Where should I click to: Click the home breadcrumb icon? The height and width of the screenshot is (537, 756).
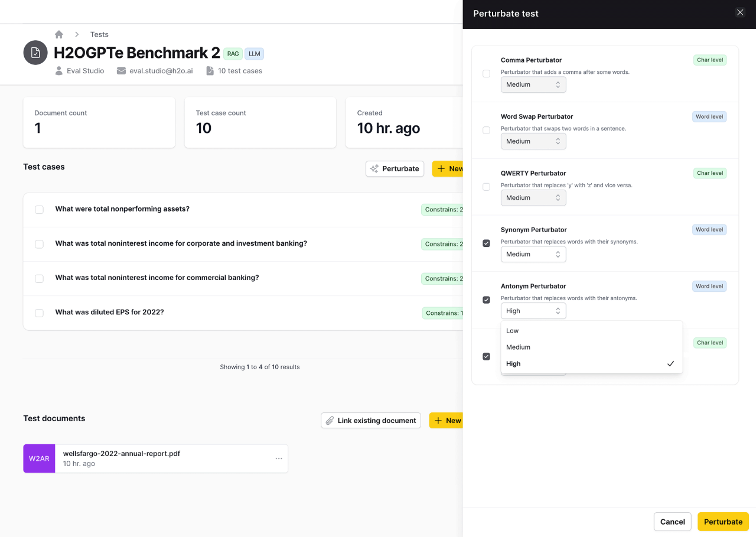[59, 34]
